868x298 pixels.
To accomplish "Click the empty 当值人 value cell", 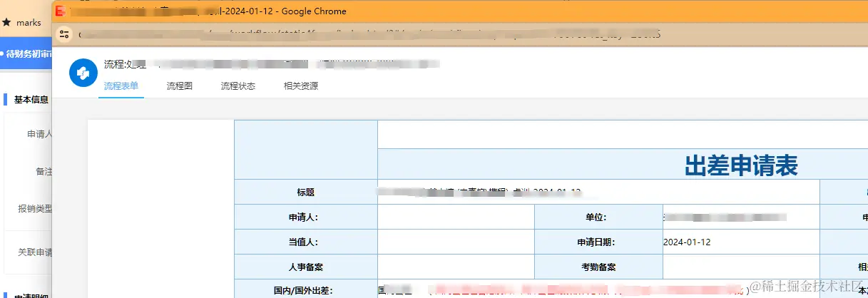I will [456, 242].
